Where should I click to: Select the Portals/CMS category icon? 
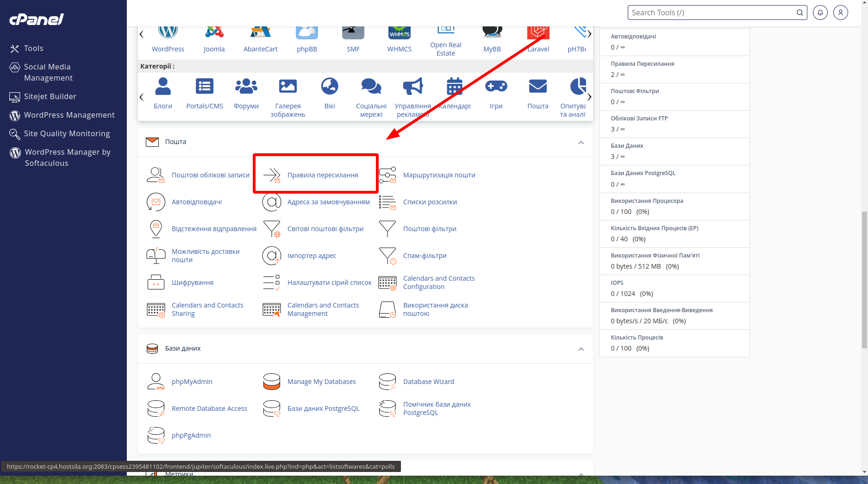coord(205,86)
